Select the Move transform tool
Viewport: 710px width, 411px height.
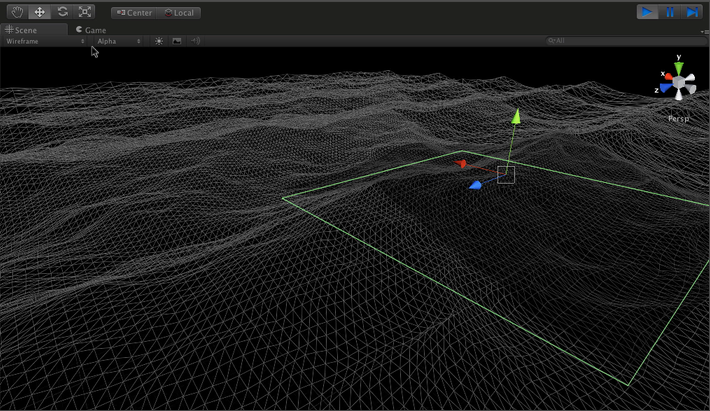tap(39, 12)
